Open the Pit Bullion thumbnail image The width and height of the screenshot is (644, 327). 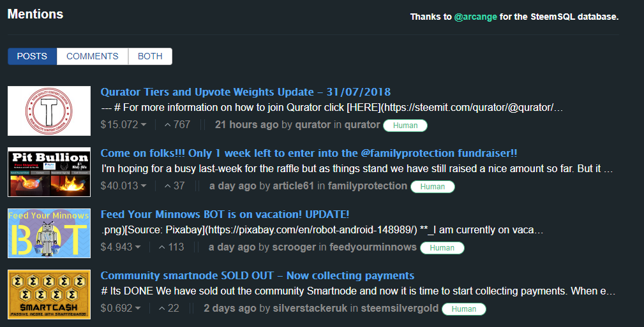49,172
